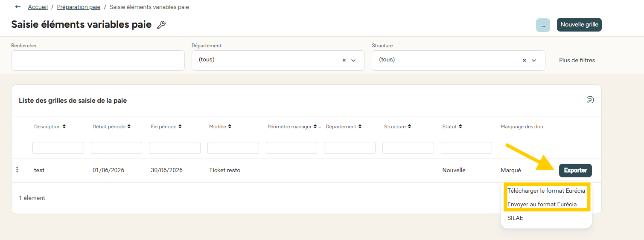Expand the Département dropdown chevron
Screen dimensions: 644x240
353,61
